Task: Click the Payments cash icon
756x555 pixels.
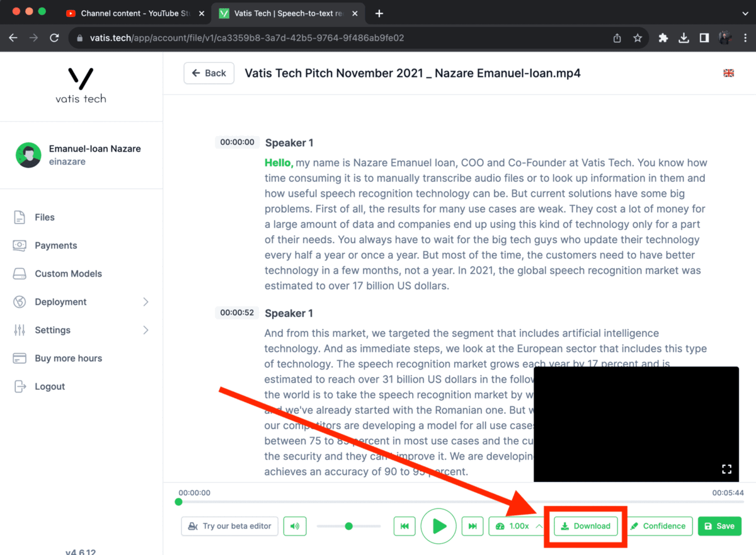Action: click(20, 246)
